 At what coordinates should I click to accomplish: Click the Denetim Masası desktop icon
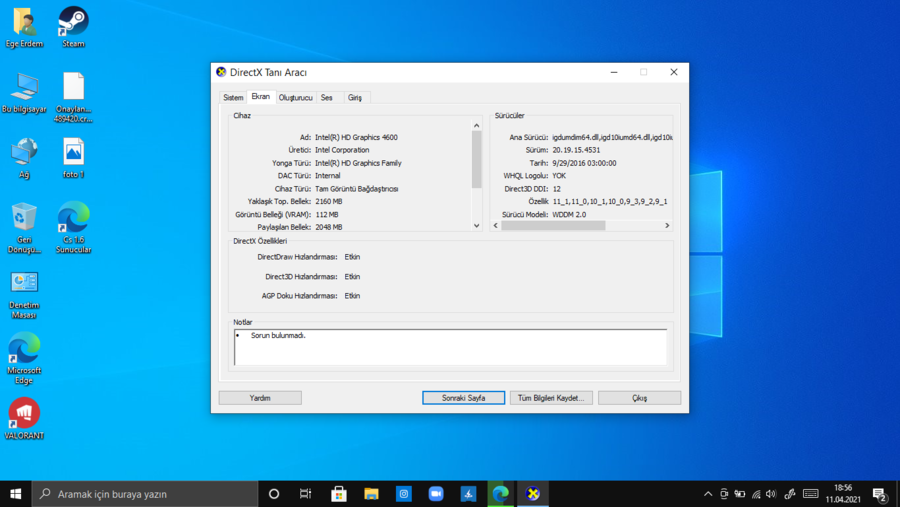(24, 284)
